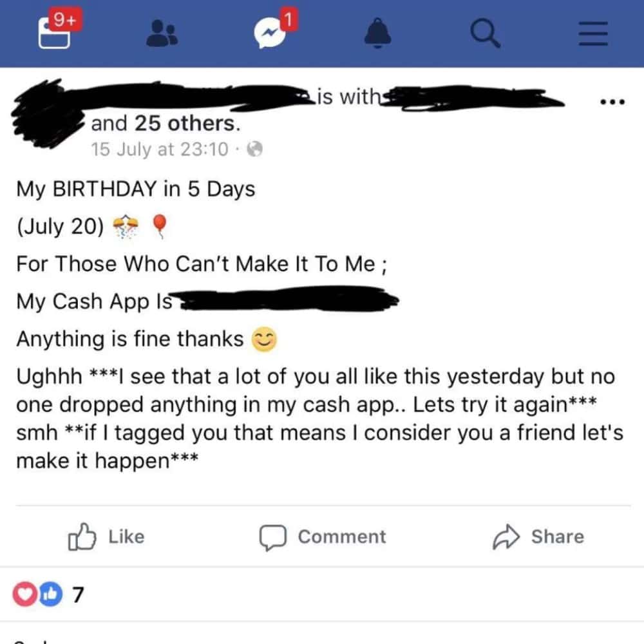The image size is (644, 644).
Task: Comment on the birthday post
Action: click(323, 537)
